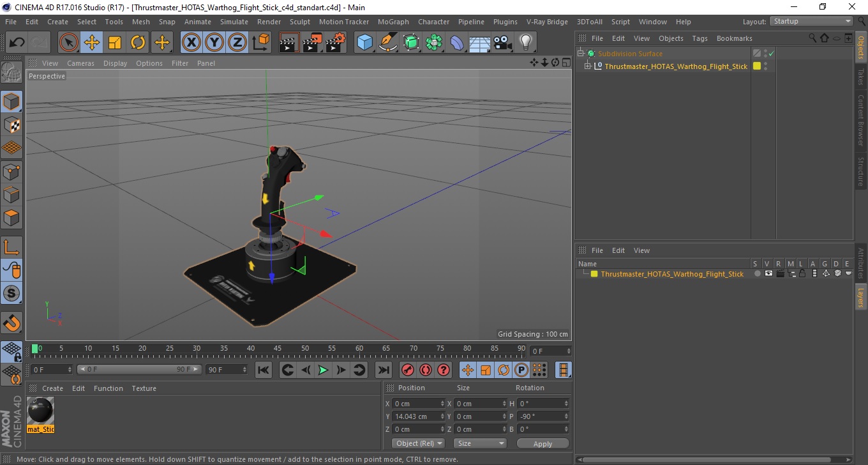This screenshot has height=465, width=868.
Task: Switch the coordinate system icon
Action: pos(260,43)
